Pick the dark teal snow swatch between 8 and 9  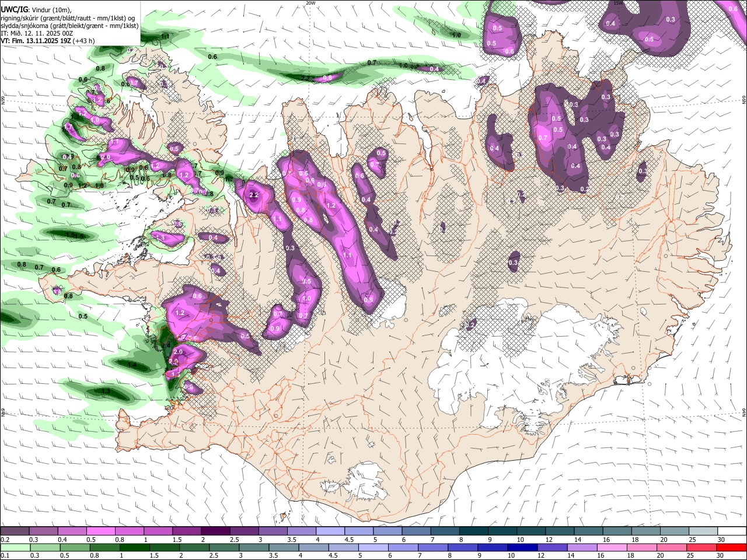[x=473, y=531]
